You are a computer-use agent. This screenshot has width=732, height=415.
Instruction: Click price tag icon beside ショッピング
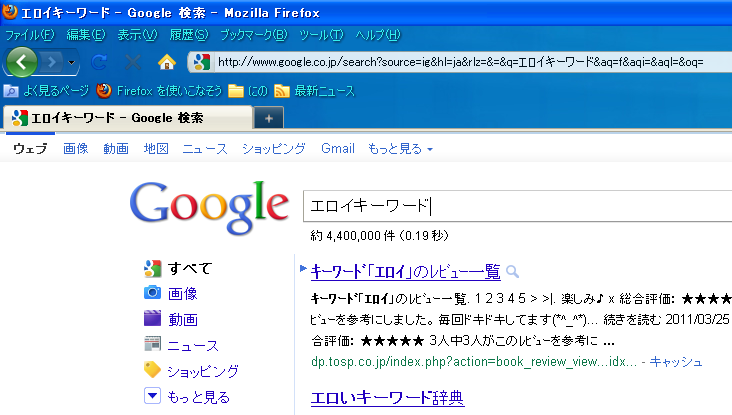coord(152,369)
